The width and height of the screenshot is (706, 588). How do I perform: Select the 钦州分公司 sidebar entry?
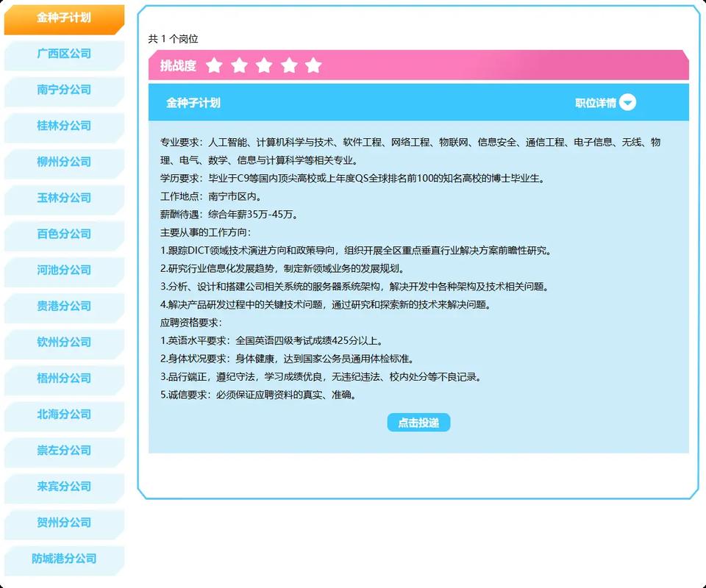tap(65, 343)
